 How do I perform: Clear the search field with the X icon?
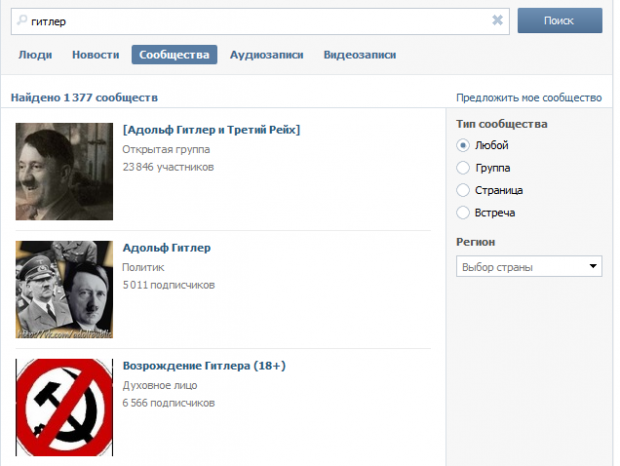coord(497,20)
